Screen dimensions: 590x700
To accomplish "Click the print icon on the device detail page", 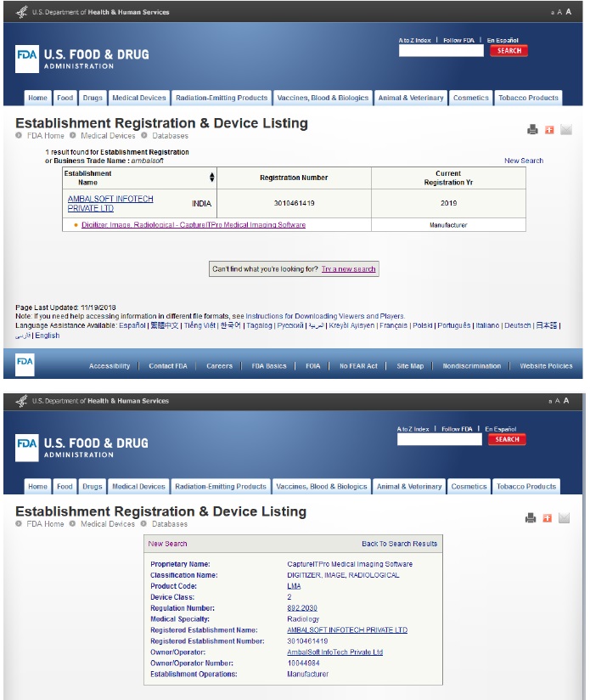I will [531, 518].
